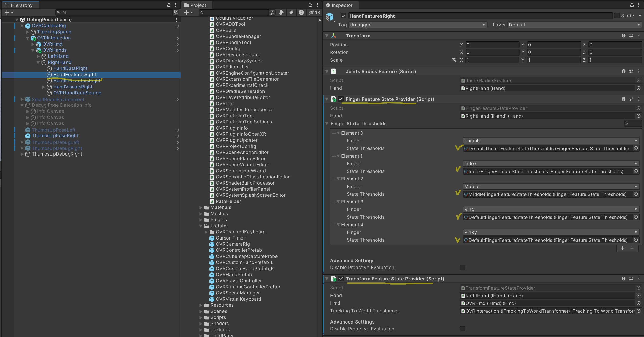Open the Tag dropdown showing Untagged
The height and width of the screenshot is (337, 644).
coord(417,25)
